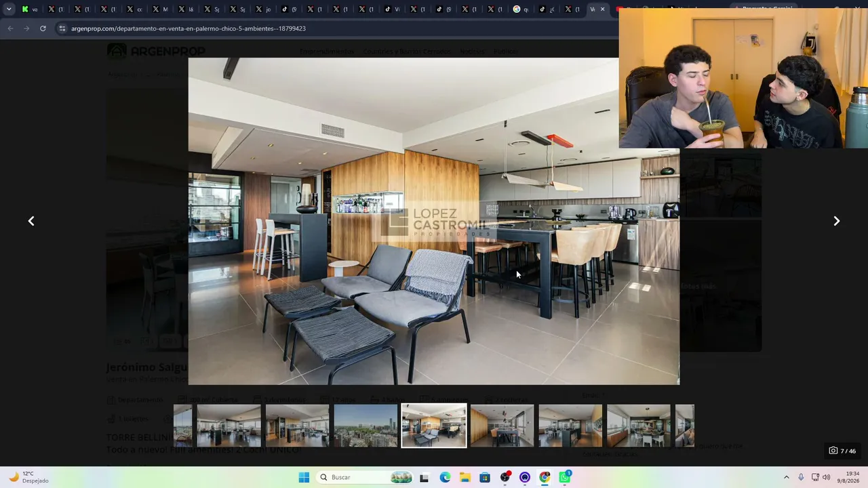Open File Explorer from the taskbar

[465, 477]
